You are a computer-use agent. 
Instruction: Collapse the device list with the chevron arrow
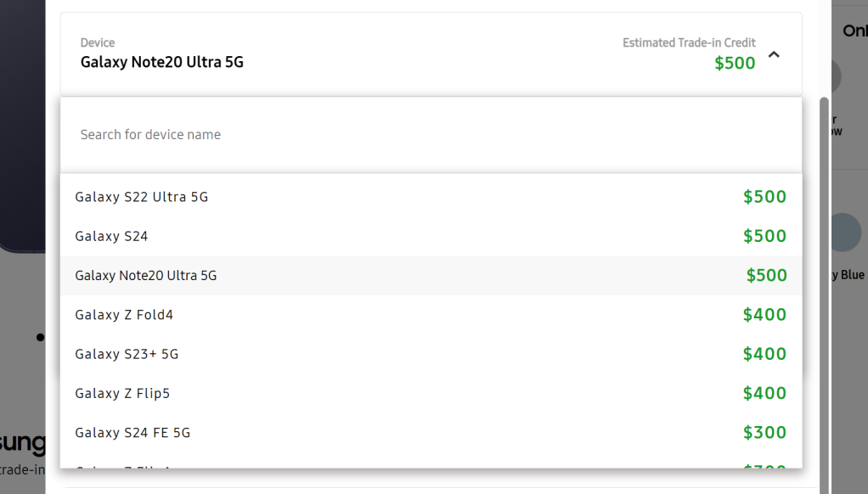(x=773, y=54)
